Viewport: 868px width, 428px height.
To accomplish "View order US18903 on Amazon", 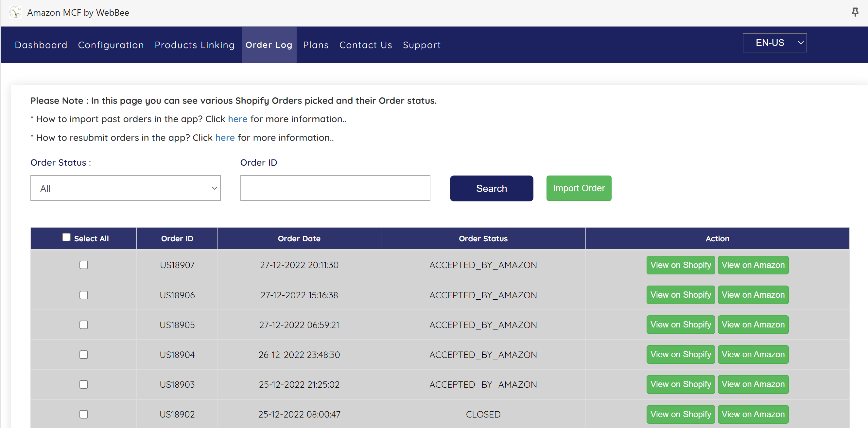I will tap(753, 384).
